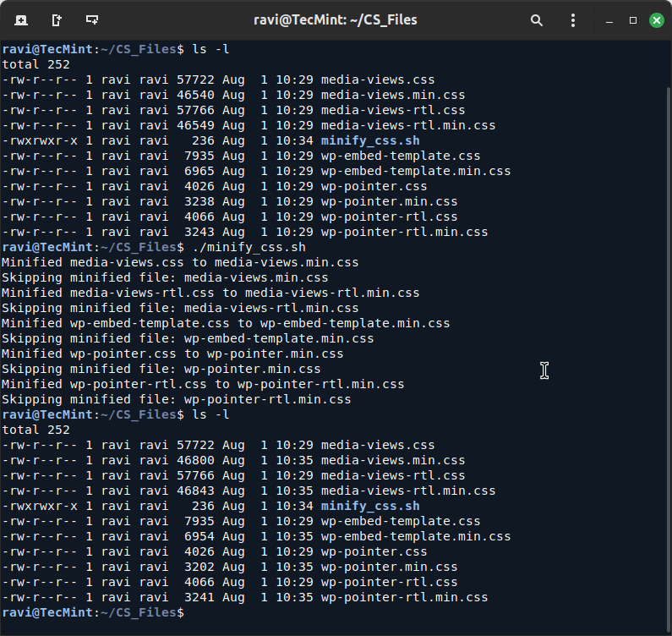Screen dimensions: 672x636
Task: Click the empty final prompt at the bottom
Action: [x=93, y=612]
